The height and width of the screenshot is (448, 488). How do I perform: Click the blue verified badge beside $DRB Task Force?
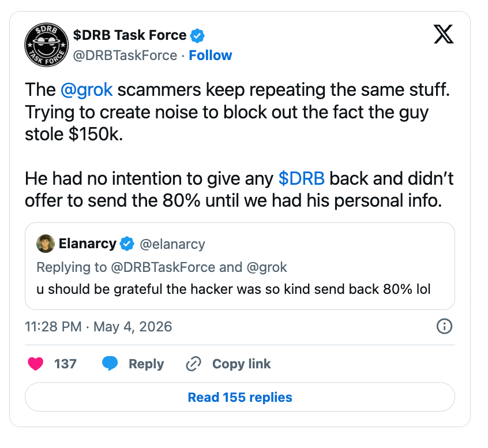tap(197, 36)
